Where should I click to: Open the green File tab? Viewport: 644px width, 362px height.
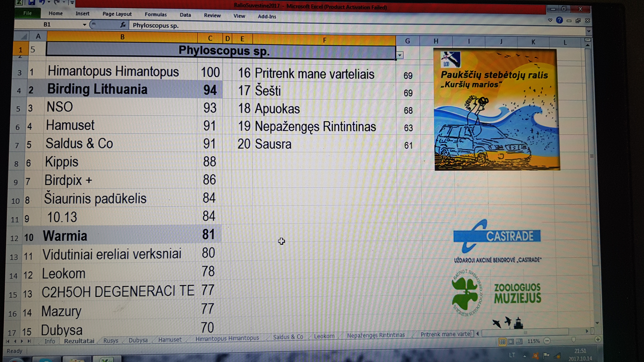tap(27, 13)
